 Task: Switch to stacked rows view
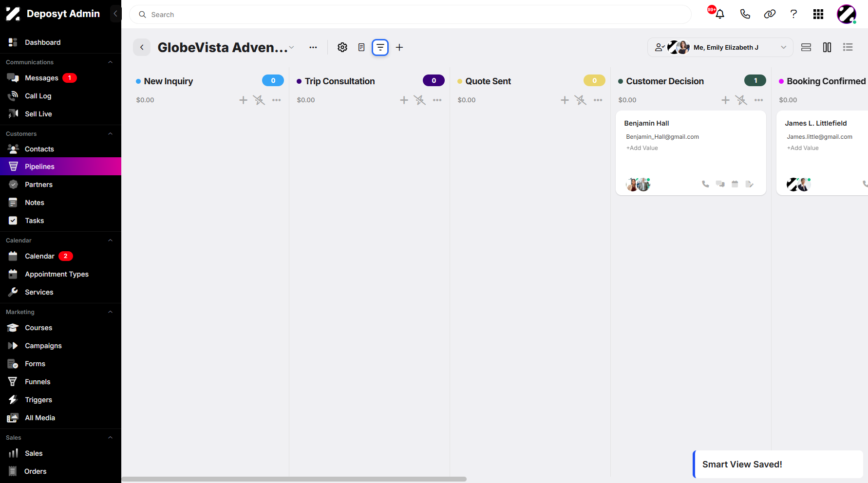coord(806,47)
